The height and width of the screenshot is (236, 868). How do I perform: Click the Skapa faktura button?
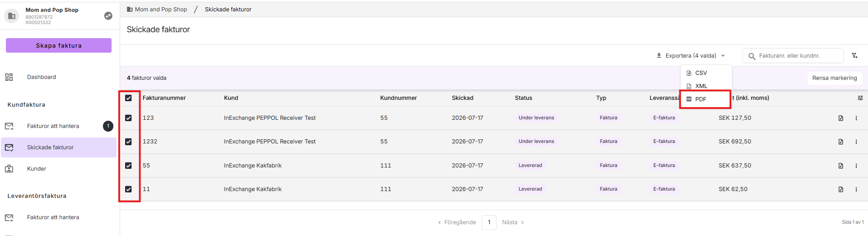click(59, 45)
